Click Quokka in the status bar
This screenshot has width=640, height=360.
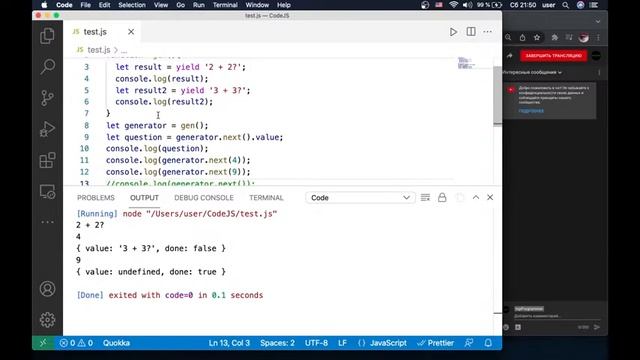(116, 343)
